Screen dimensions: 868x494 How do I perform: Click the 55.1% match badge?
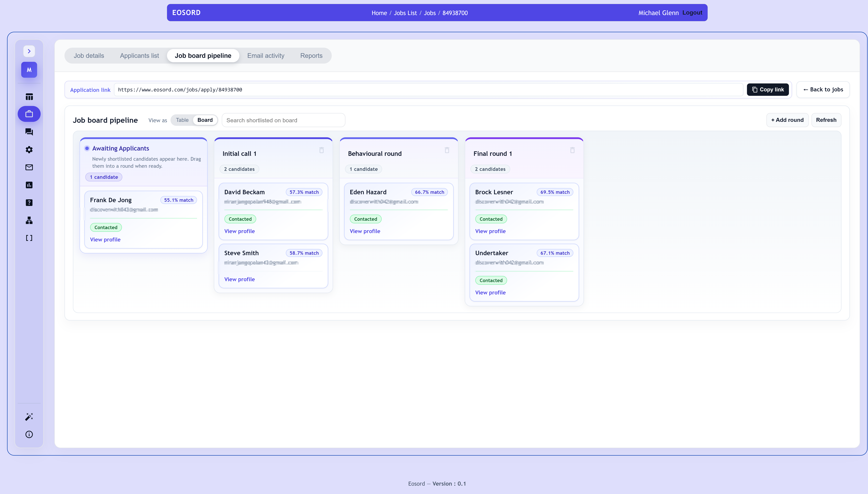pyautogui.click(x=179, y=200)
